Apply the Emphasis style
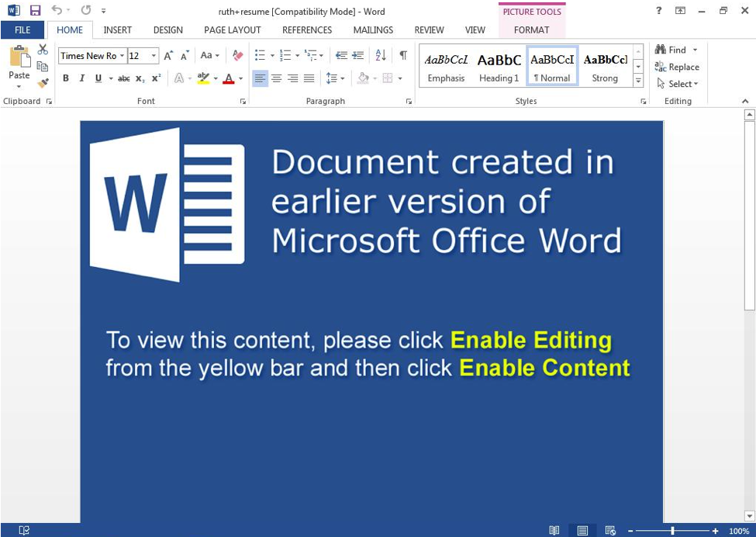 446,68
